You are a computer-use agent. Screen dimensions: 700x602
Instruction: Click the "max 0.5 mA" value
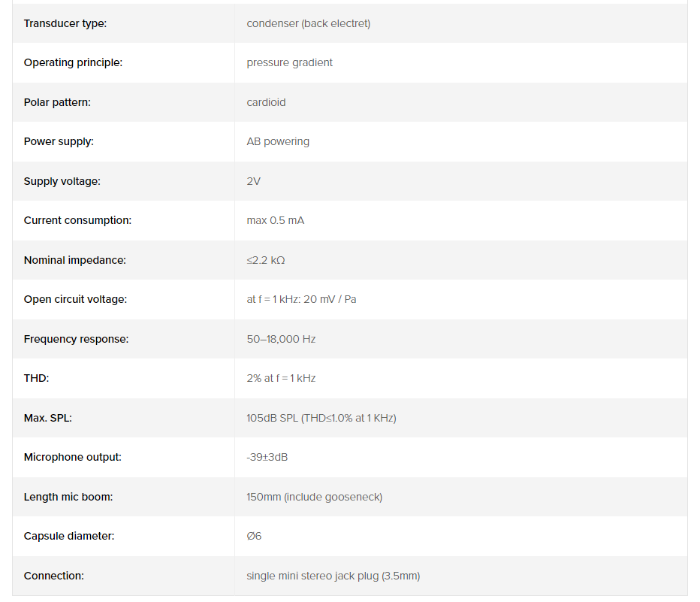pyautogui.click(x=275, y=220)
